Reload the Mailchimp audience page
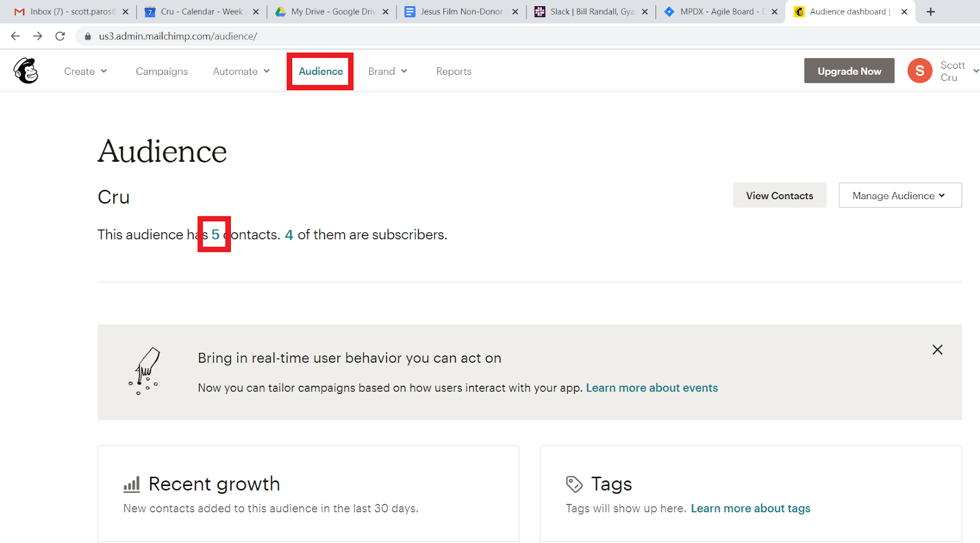The width and height of the screenshot is (980, 543). (60, 36)
